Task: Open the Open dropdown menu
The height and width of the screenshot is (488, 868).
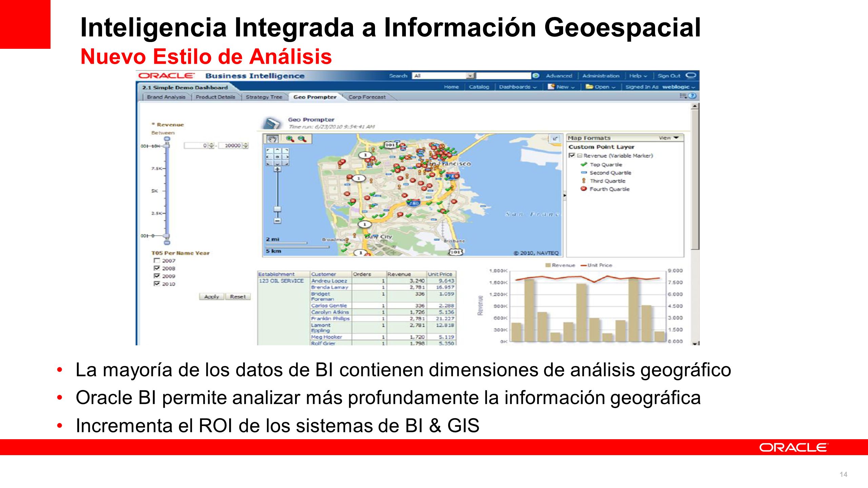Action: click(600, 87)
